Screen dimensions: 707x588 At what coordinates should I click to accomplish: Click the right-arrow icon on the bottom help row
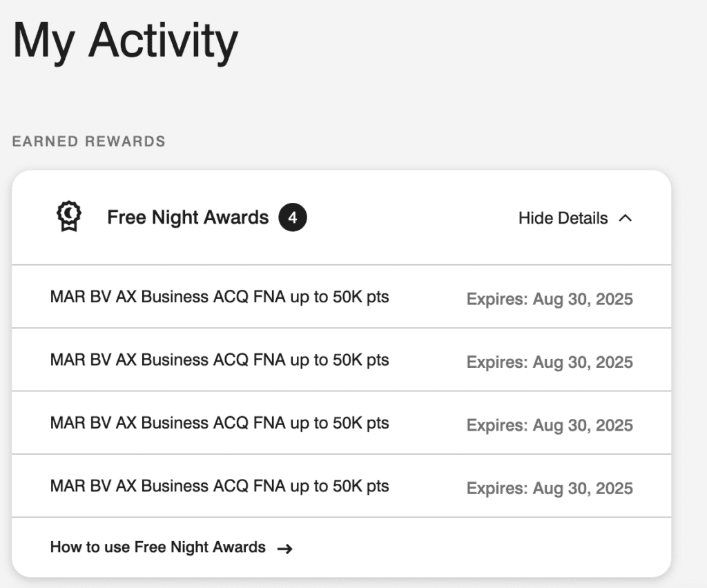(x=284, y=547)
